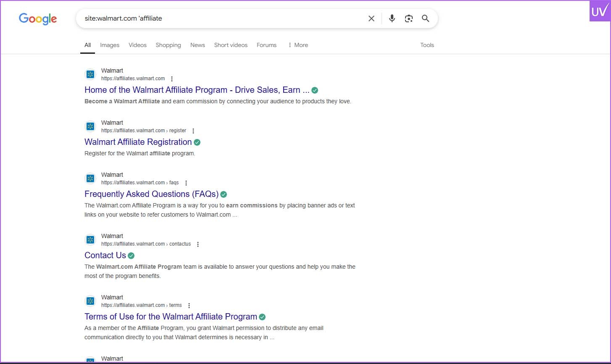This screenshot has height=364, width=611.
Task: Click the Walmart site name above the contactus result
Action: (x=112, y=236)
